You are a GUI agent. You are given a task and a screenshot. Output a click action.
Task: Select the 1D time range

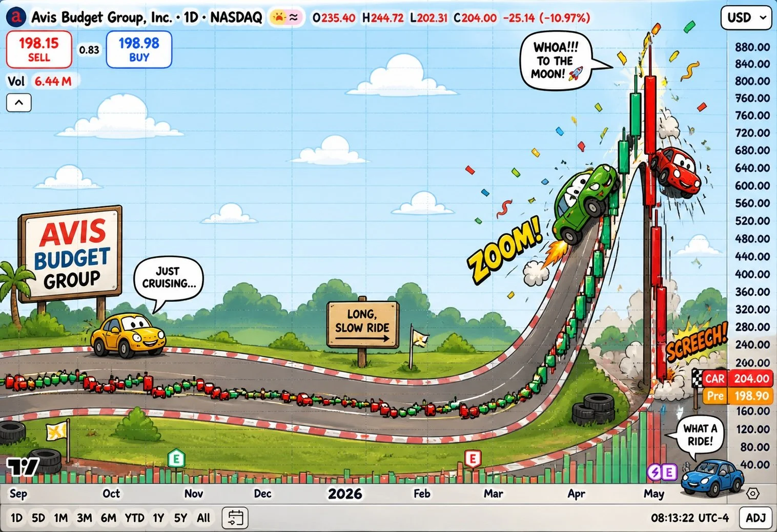pos(16,518)
